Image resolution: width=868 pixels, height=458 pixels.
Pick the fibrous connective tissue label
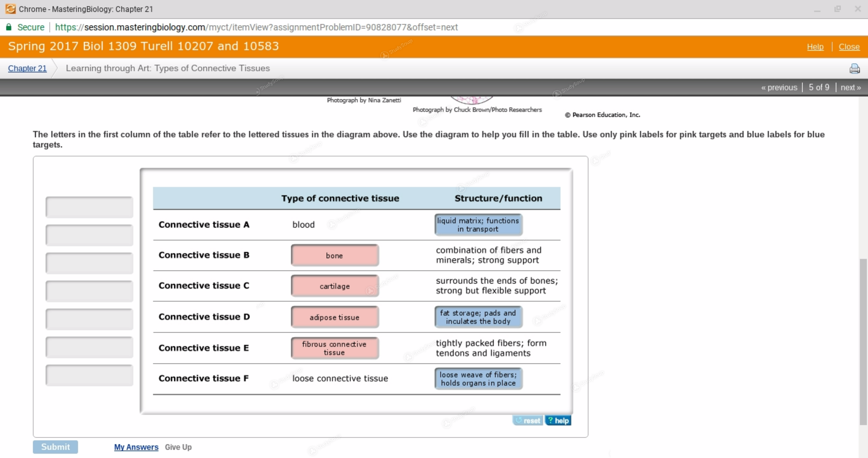click(334, 348)
